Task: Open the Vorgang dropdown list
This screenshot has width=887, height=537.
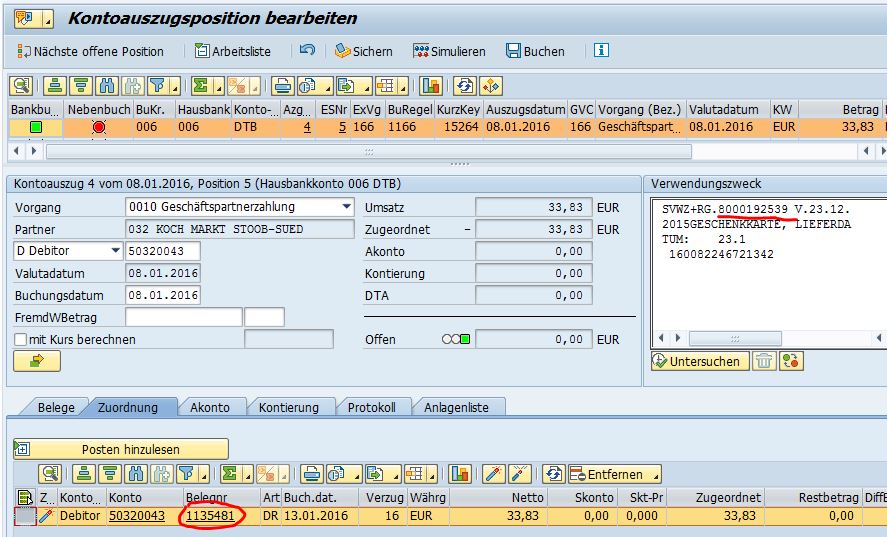Action: pyautogui.click(x=347, y=207)
